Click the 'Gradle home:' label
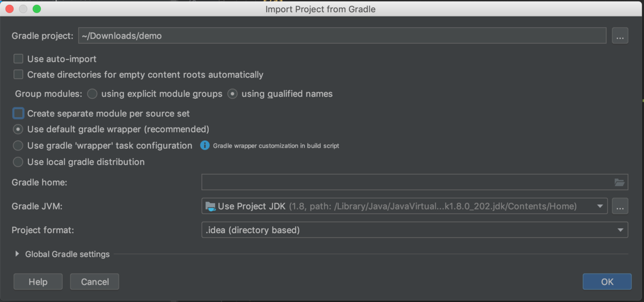644x302 pixels. coord(39,183)
